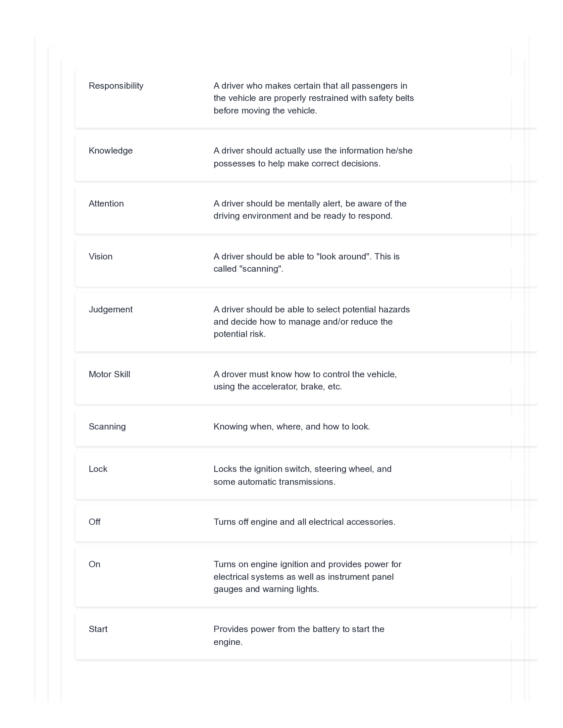Click the "Lock" term
This screenshot has width=563, height=728.
[x=98, y=469]
